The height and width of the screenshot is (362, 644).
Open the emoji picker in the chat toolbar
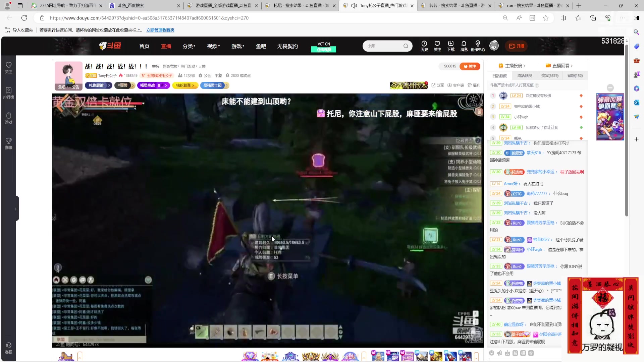[x=492, y=353]
